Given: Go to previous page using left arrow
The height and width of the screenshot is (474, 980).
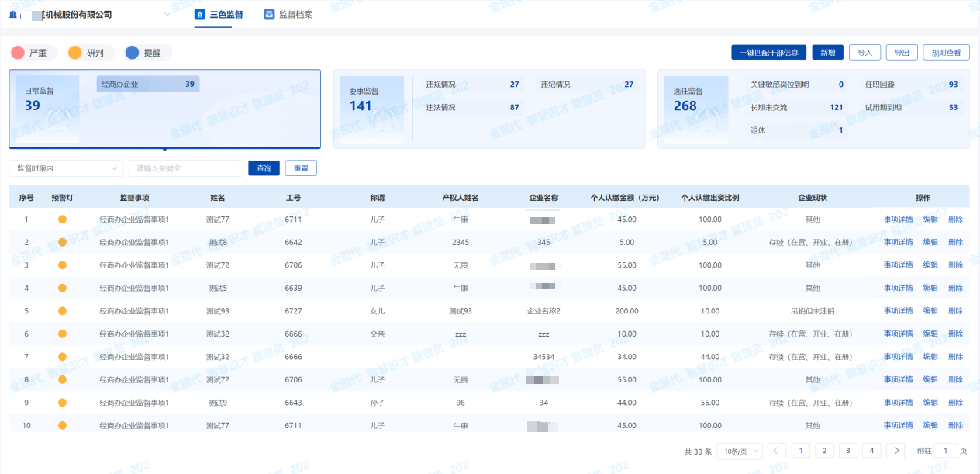Looking at the screenshot, I should pyautogui.click(x=778, y=451).
